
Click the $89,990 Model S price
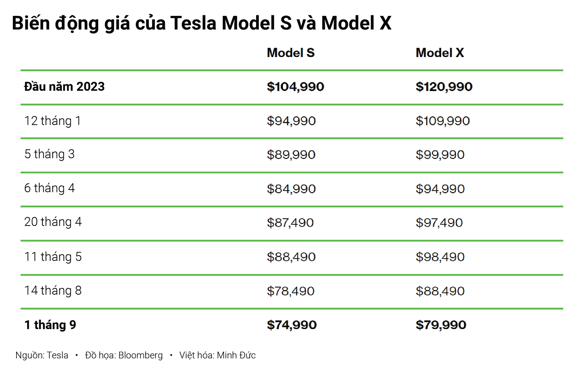(291, 155)
